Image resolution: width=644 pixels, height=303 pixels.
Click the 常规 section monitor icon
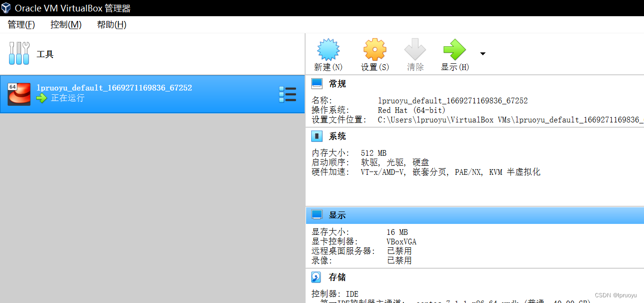tap(317, 84)
